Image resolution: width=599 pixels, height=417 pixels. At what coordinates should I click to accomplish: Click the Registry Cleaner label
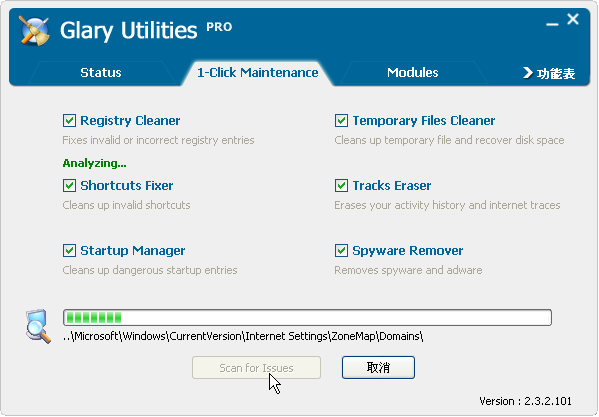coord(130,121)
